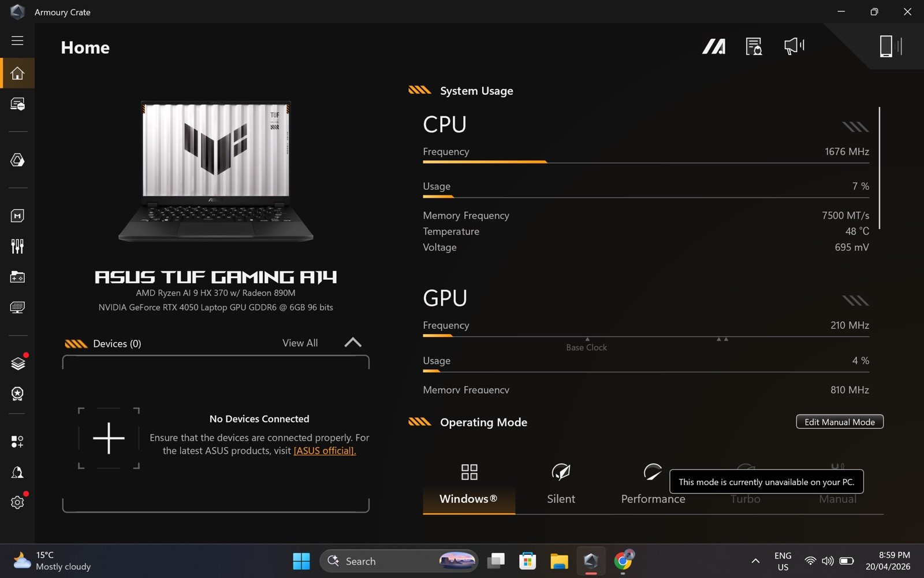
Task: Click the 48 °C temperature value
Action: click(x=857, y=231)
